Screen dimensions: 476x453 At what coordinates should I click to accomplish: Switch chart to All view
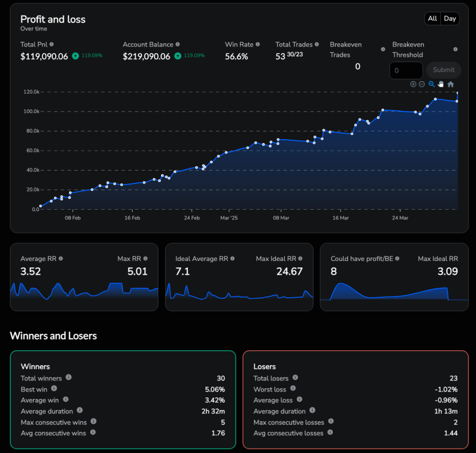pyautogui.click(x=432, y=19)
